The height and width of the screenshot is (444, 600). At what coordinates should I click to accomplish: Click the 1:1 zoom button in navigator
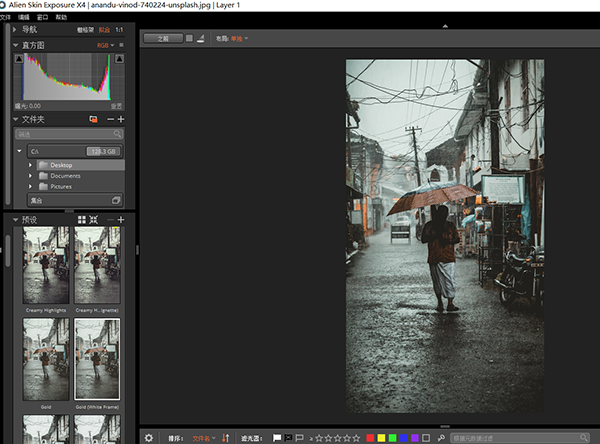coord(118,31)
